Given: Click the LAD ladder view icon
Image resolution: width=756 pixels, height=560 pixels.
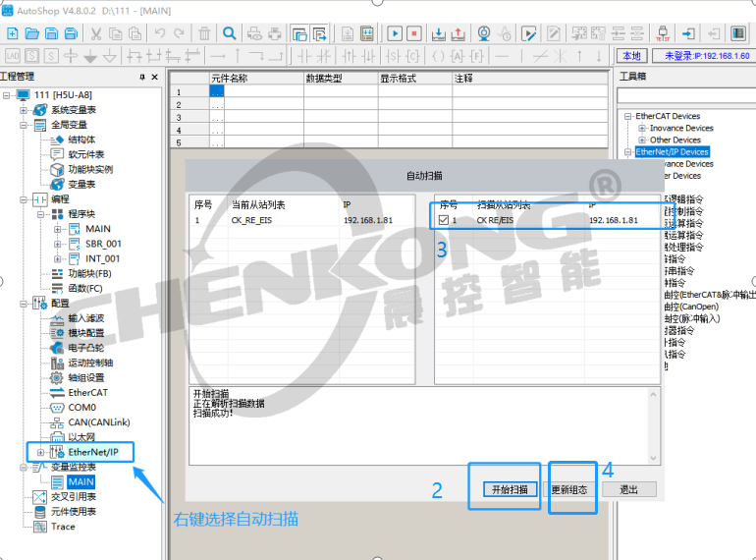Looking at the screenshot, I should [x=13, y=56].
